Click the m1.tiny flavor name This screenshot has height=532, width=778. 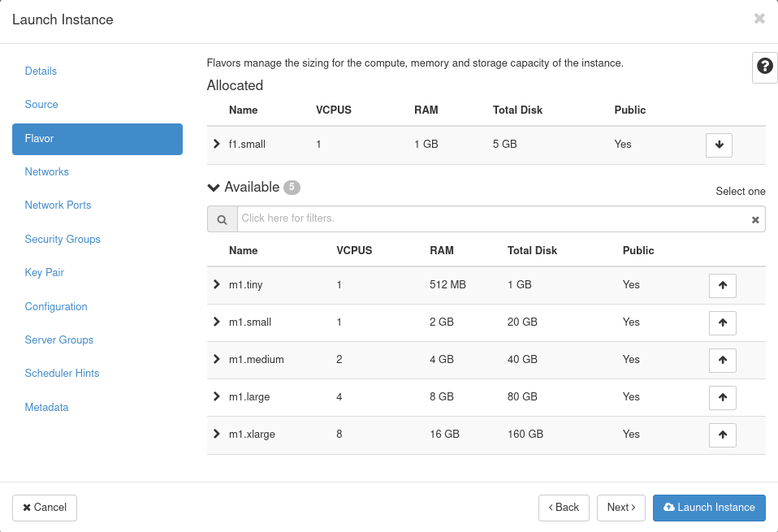(x=245, y=285)
